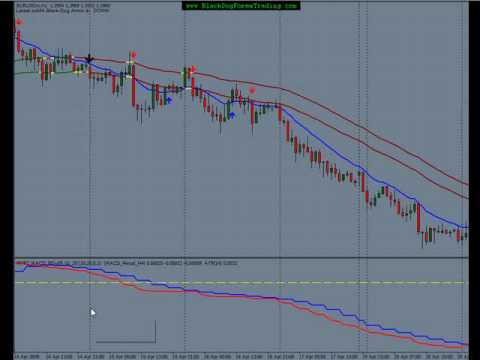Select the black down arrow signal on chart

[x=89, y=58]
